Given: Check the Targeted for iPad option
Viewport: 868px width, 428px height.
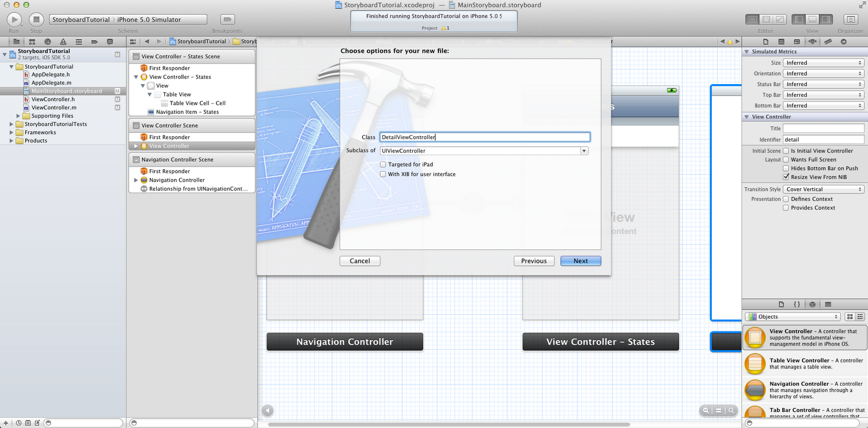Looking at the screenshot, I should click(x=383, y=164).
